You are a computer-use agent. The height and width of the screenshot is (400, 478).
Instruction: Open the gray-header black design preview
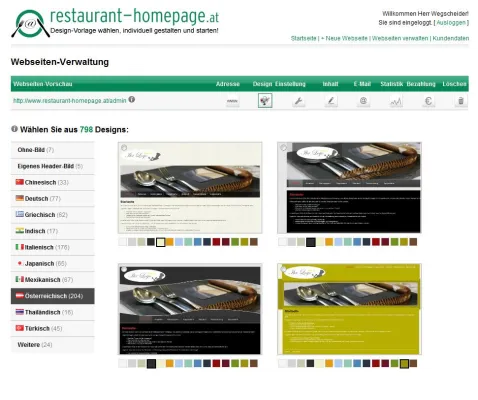point(349,188)
